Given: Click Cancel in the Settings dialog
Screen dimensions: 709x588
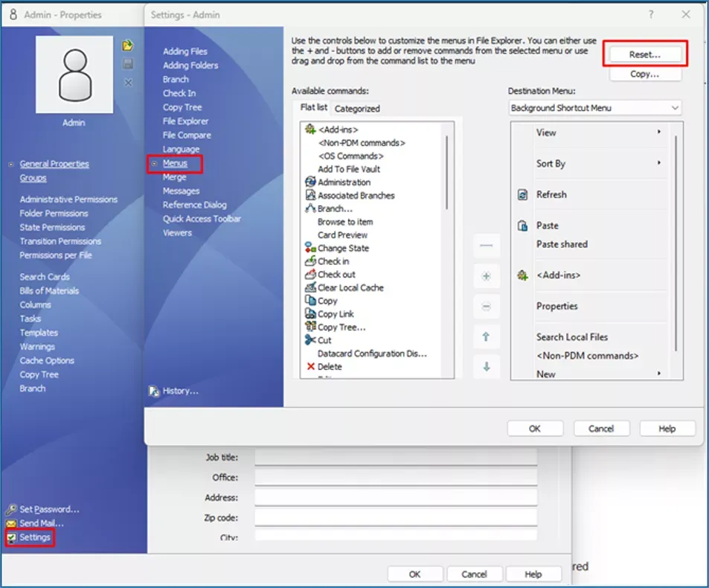Looking at the screenshot, I should [x=601, y=428].
